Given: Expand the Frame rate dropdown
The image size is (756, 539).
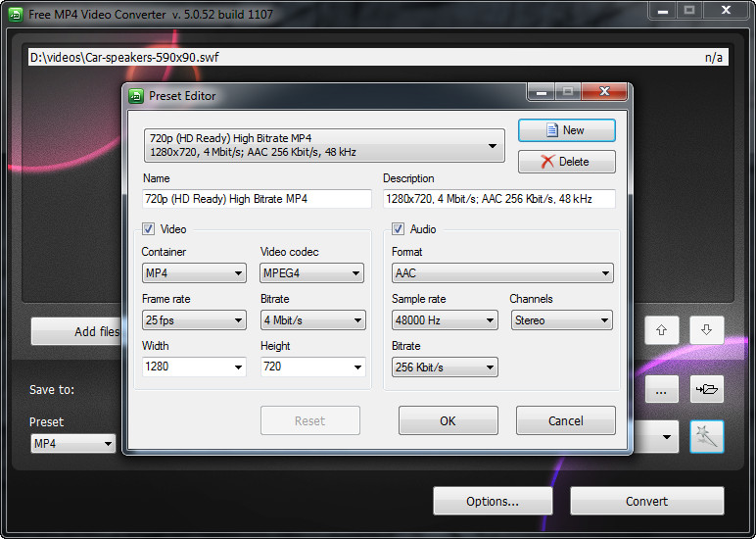Looking at the screenshot, I should [194, 320].
